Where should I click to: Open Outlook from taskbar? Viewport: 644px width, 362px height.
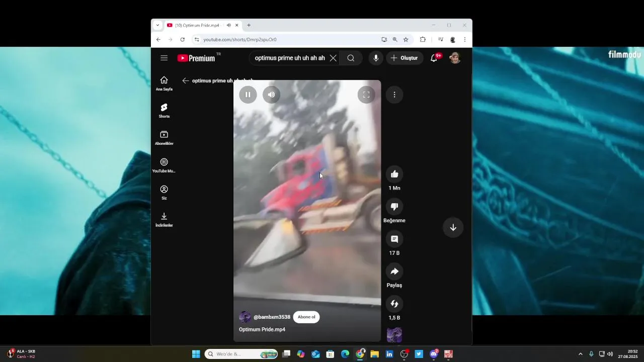(x=315, y=354)
